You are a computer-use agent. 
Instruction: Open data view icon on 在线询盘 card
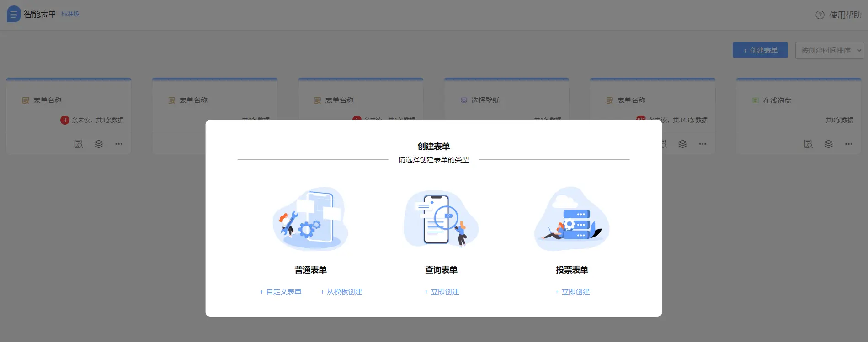(x=808, y=144)
